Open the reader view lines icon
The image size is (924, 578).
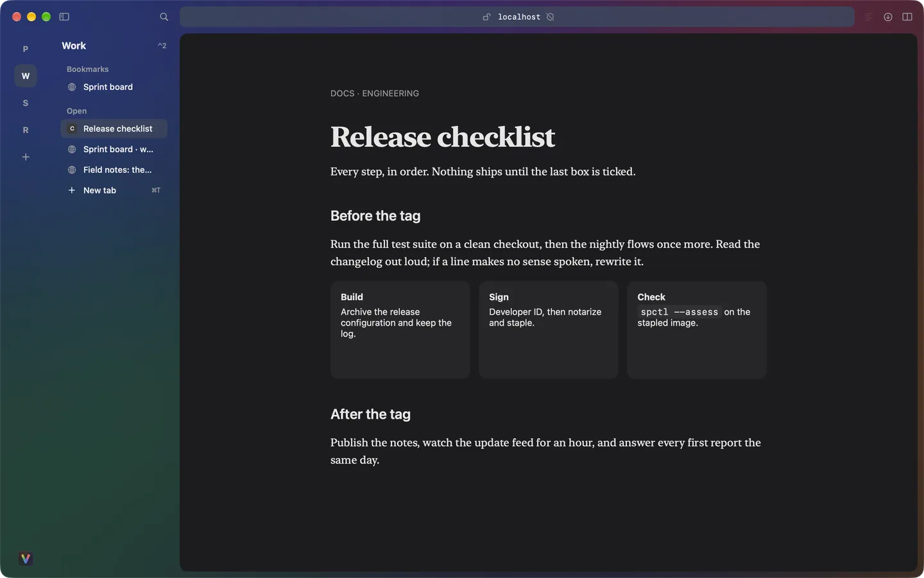click(x=869, y=17)
